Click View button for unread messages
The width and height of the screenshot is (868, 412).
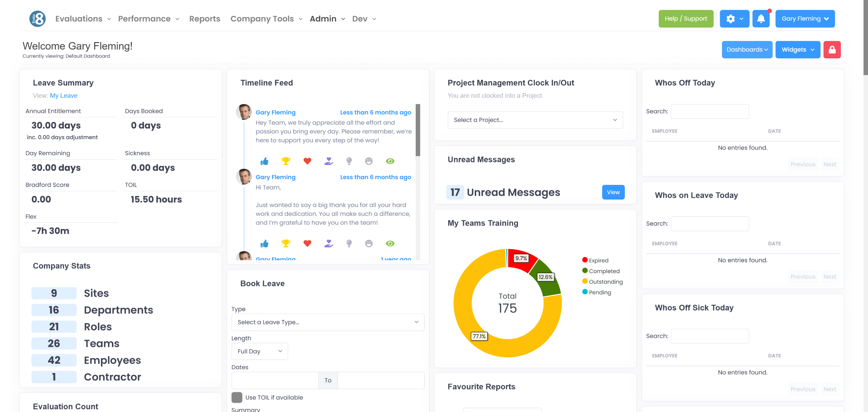(x=613, y=192)
